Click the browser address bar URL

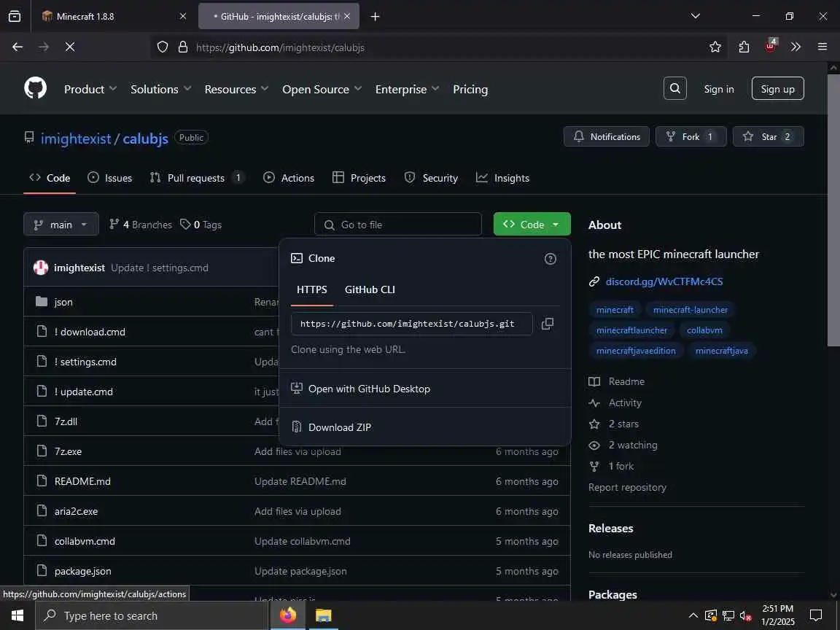[x=280, y=47]
